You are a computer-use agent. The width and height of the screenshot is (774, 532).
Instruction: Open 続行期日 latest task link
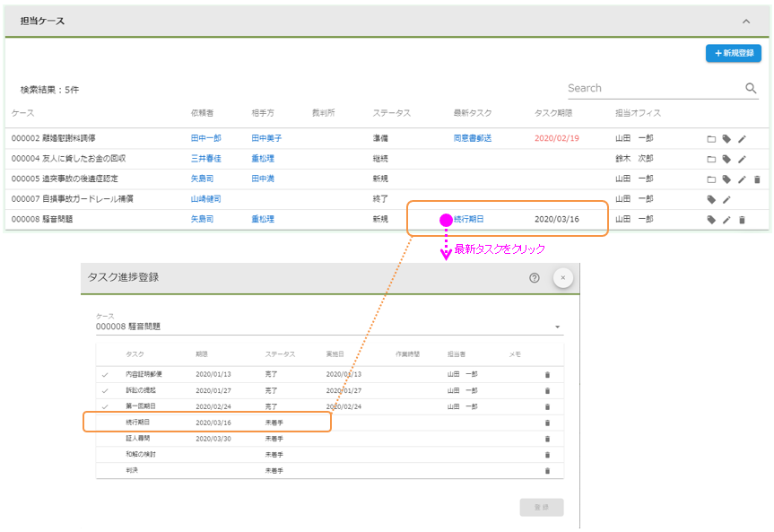469,219
